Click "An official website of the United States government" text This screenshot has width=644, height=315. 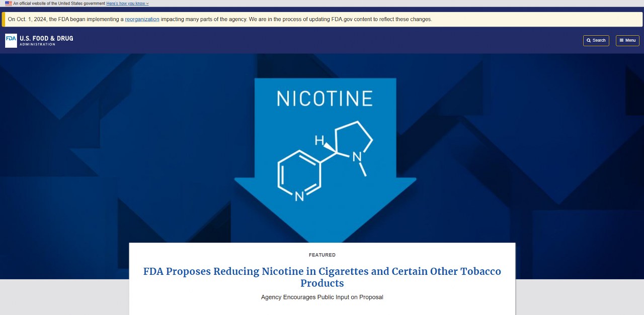point(59,4)
